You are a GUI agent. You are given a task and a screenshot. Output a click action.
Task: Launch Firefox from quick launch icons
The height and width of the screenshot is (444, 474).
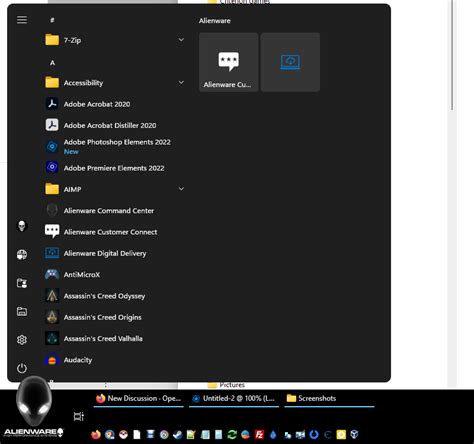(96, 434)
